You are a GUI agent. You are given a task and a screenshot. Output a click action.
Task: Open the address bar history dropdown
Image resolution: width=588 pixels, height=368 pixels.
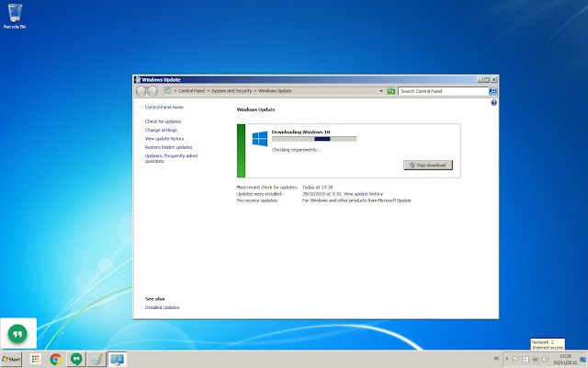[381, 91]
